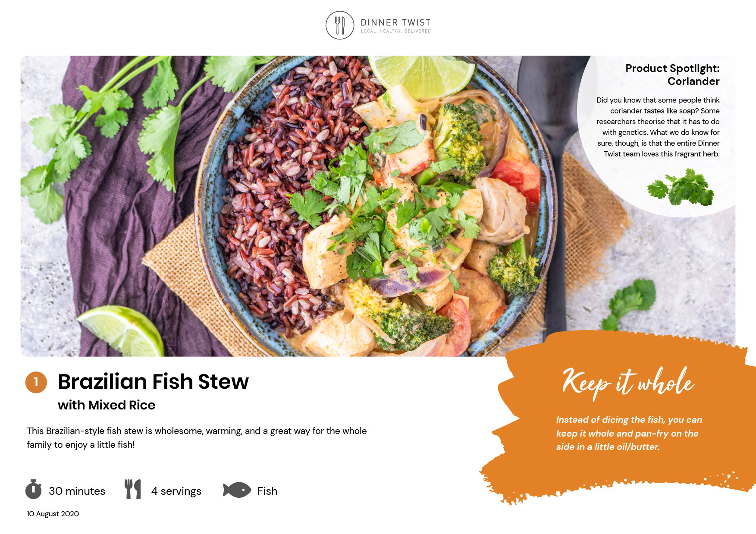This screenshot has height=534, width=756.
Task: Click the Product Spotlight: Coriander heading
Action: tap(672, 75)
